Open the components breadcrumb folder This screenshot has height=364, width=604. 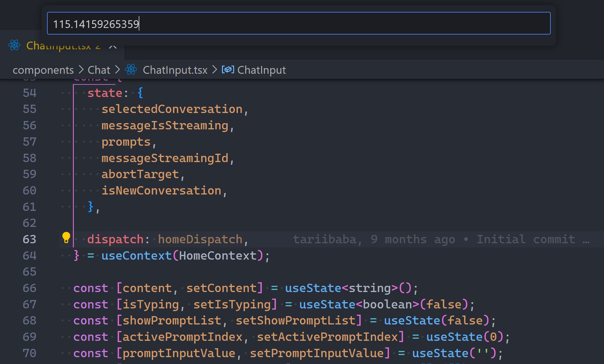point(43,70)
